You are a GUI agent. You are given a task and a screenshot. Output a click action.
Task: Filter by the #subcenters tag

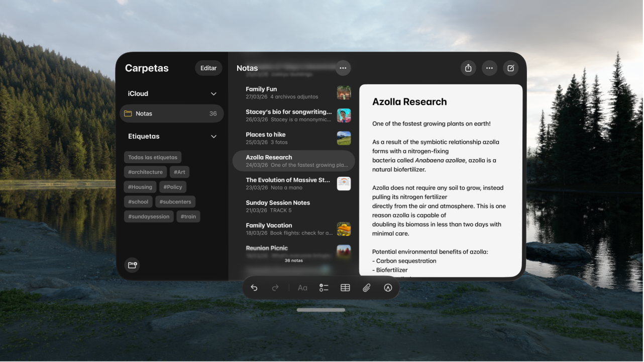pyautogui.click(x=175, y=202)
